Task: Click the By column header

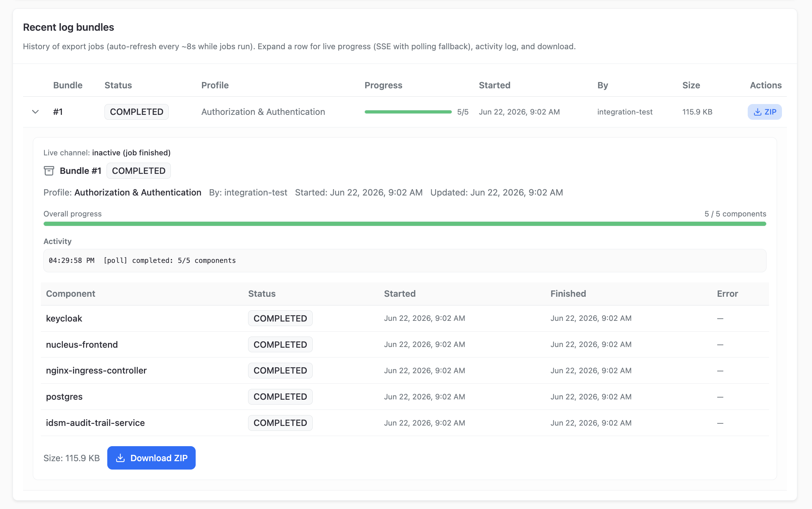Action: click(603, 85)
